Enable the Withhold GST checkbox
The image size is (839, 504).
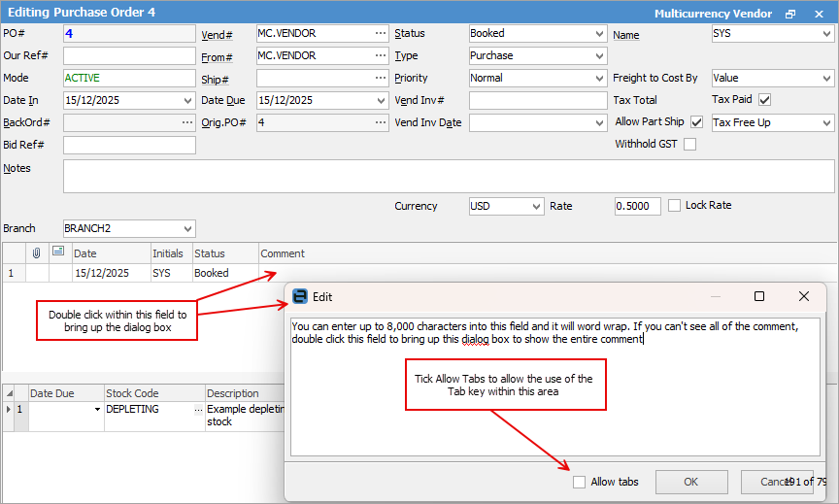coord(689,145)
